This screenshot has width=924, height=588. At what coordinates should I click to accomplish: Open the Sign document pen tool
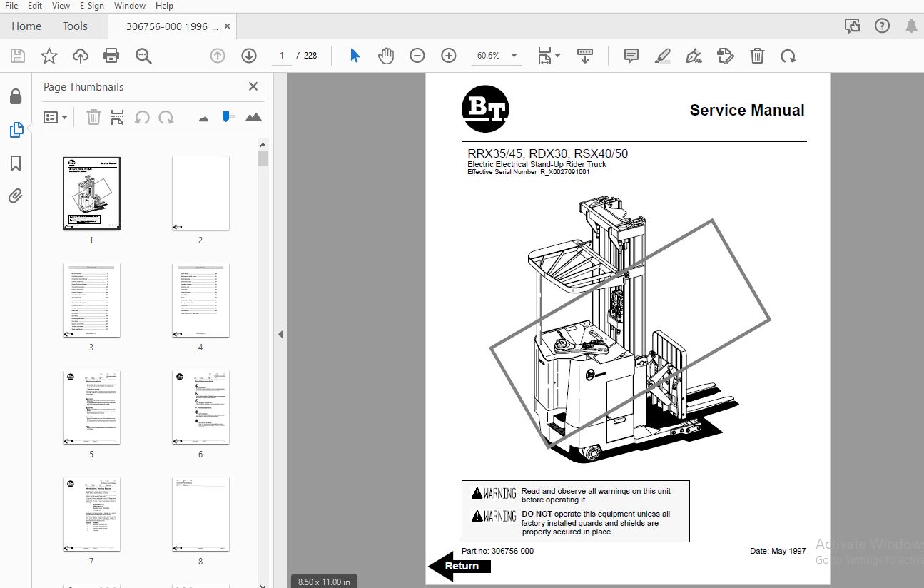(x=694, y=56)
